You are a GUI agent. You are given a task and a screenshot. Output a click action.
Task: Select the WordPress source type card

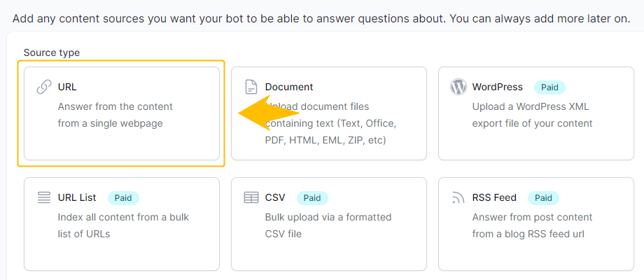536,113
